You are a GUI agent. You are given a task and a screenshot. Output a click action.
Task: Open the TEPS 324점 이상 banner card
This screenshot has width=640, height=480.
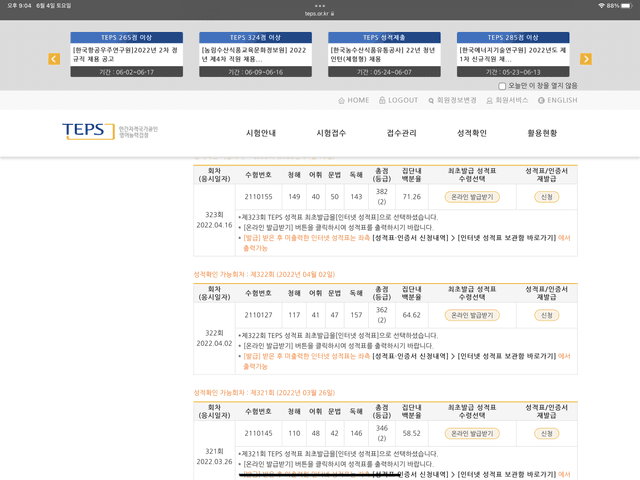pos(256,54)
